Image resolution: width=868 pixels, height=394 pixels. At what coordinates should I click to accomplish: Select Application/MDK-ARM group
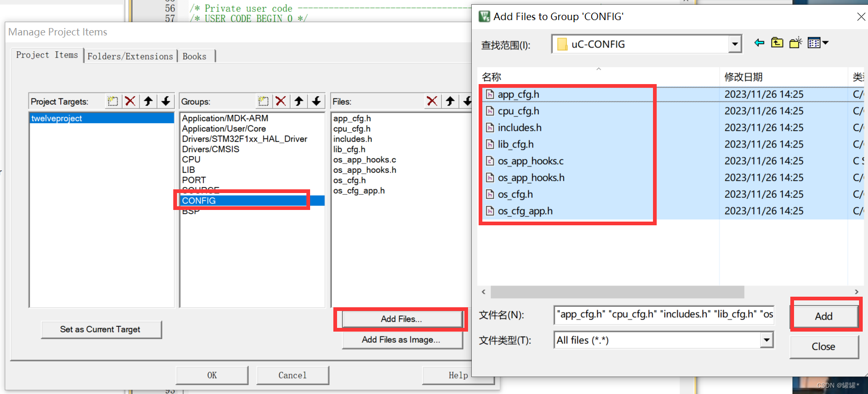pos(225,118)
